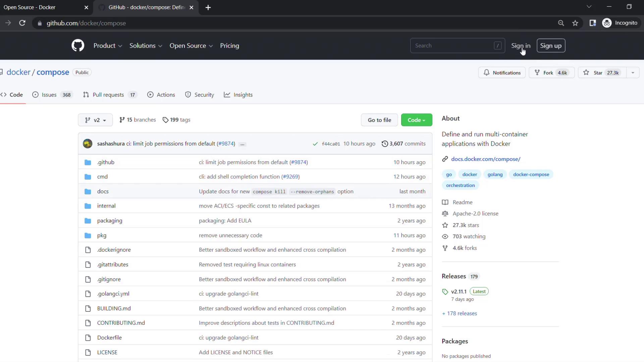The image size is (644, 362).
Task: Open the side panel icon
Action: [x=593, y=23]
